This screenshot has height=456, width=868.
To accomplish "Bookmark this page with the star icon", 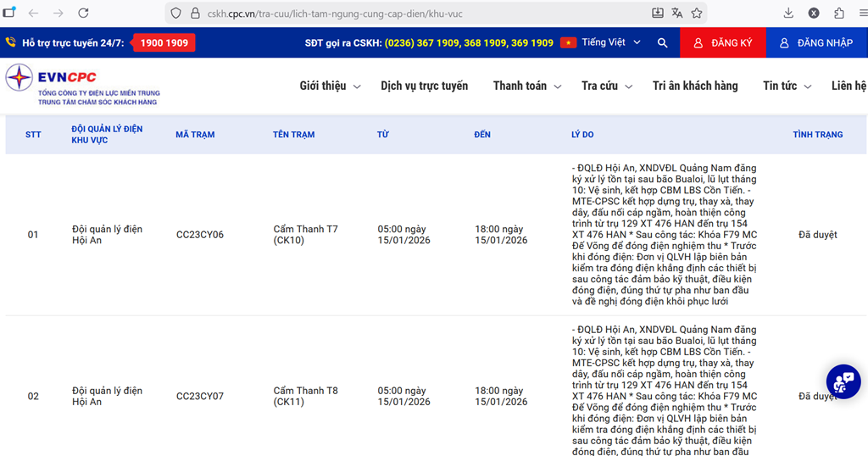I will (697, 14).
